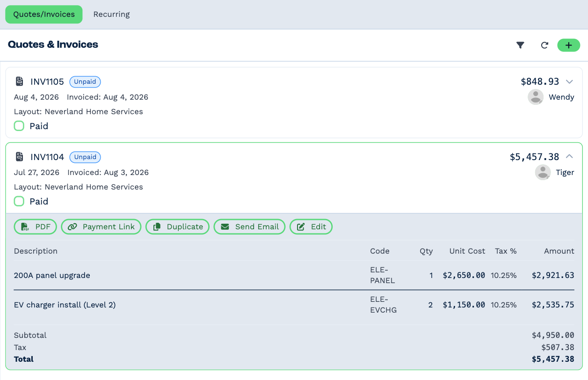
Task: Add a new quote or invoice
Action: click(569, 45)
